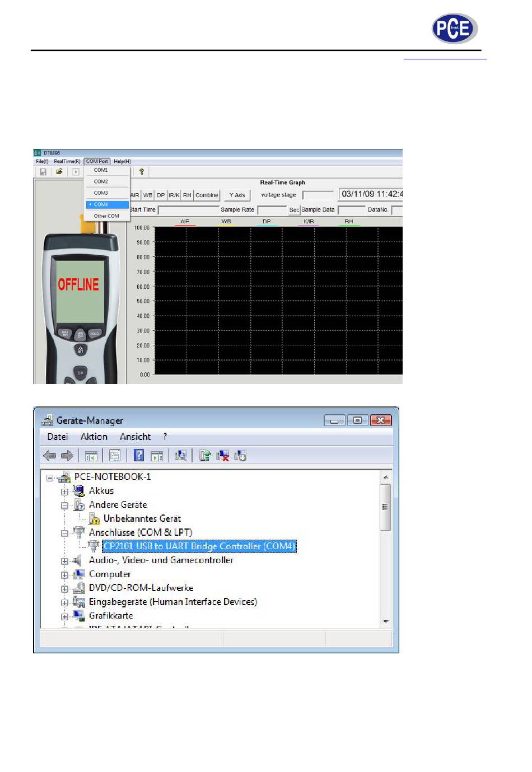Click the Combine button
This screenshot has height=772, width=532.
point(207,195)
